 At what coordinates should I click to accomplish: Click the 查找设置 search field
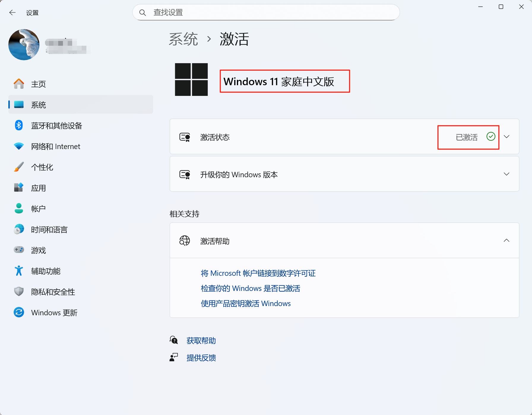(266, 12)
